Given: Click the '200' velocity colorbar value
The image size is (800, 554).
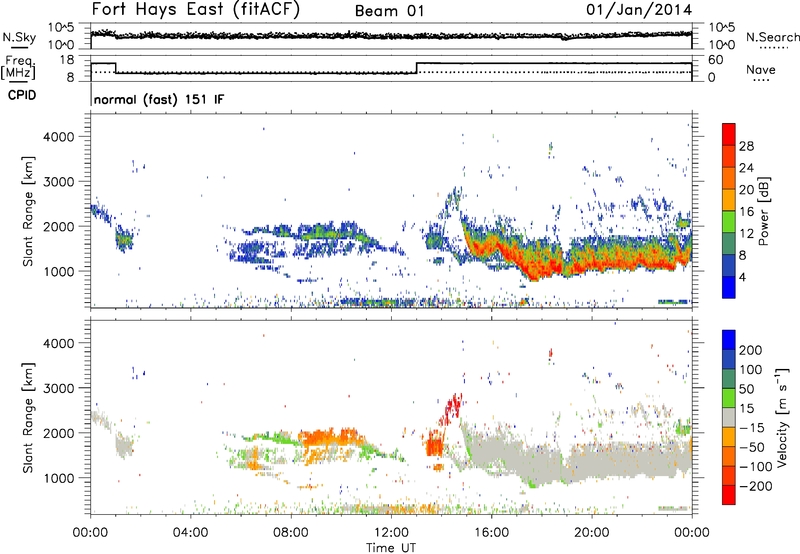Looking at the screenshot, I should pos(751,350).
